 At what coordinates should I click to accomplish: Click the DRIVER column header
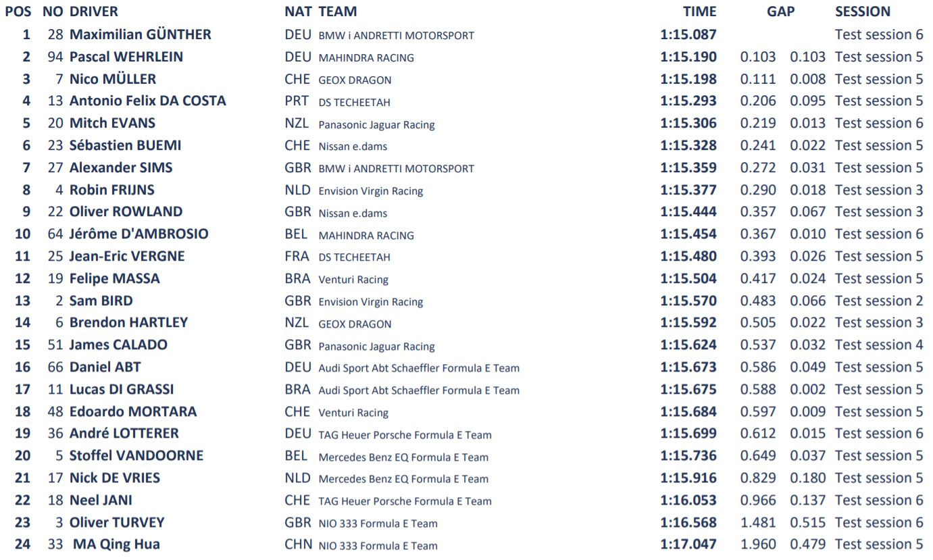pyautogui.click(x=93, y=11)
